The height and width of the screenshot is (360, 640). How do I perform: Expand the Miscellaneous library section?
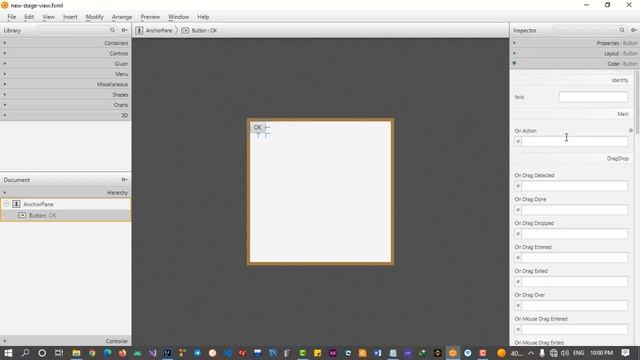click(66, 84)
